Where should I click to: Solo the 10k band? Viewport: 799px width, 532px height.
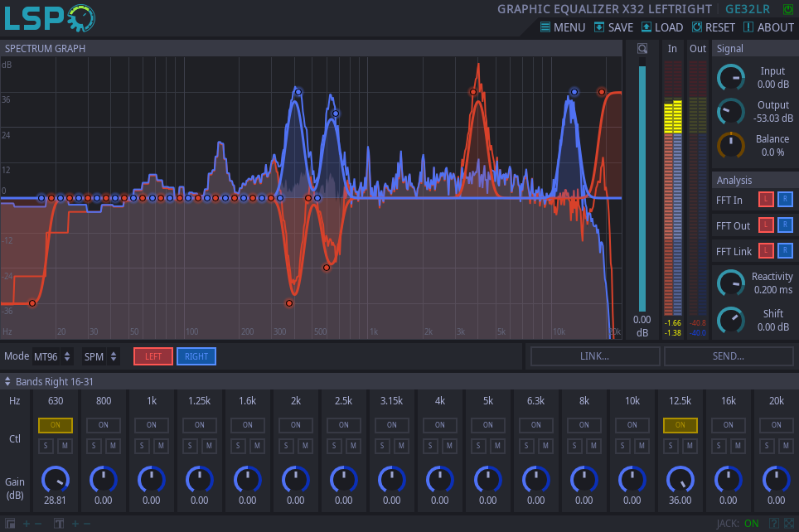[x=622, y=446]
